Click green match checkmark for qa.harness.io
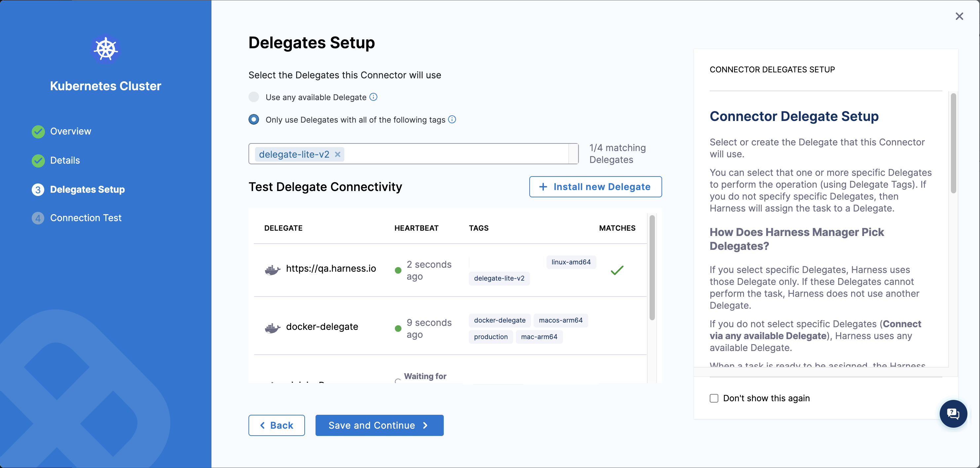 617,270
